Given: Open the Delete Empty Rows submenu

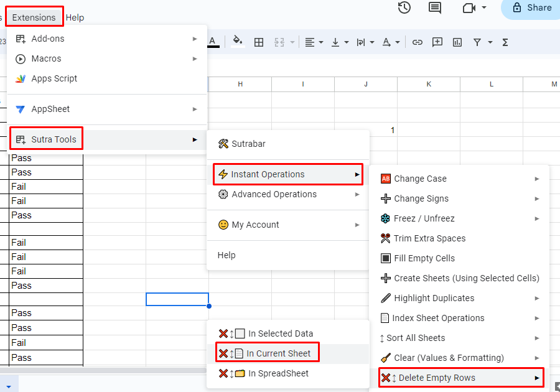Looking at the screenshot, I should click(459, 378).
